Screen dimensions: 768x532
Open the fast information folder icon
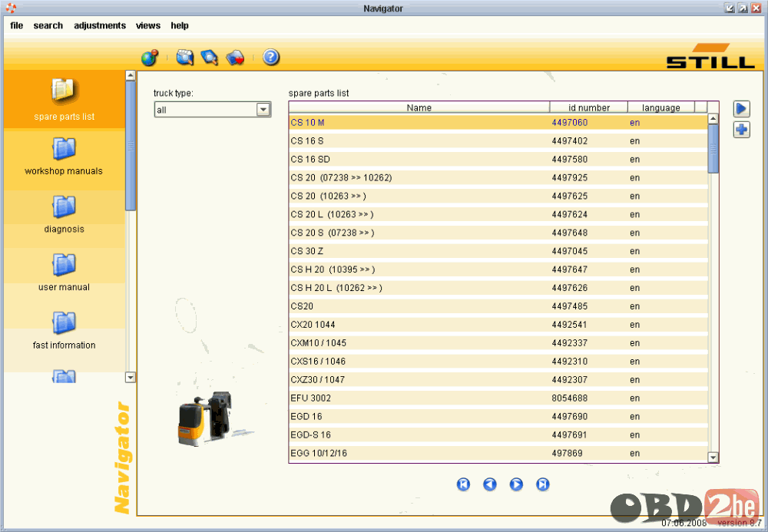65,323
